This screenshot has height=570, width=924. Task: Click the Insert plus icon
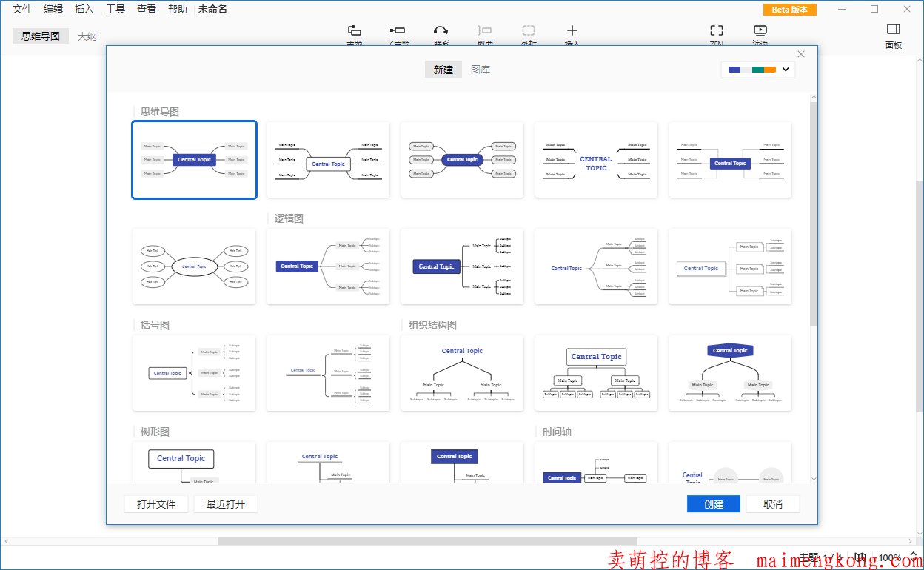click(x=572, y=31)
